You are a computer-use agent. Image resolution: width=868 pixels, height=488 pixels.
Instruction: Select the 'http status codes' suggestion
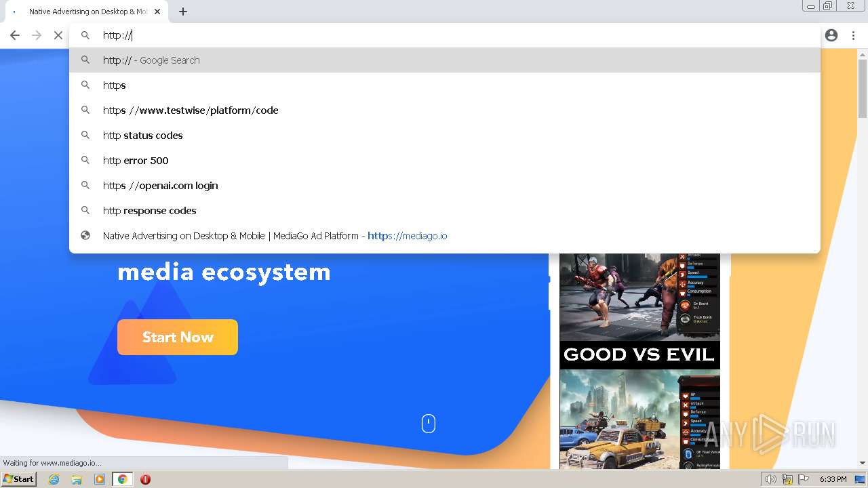(445, 136)
